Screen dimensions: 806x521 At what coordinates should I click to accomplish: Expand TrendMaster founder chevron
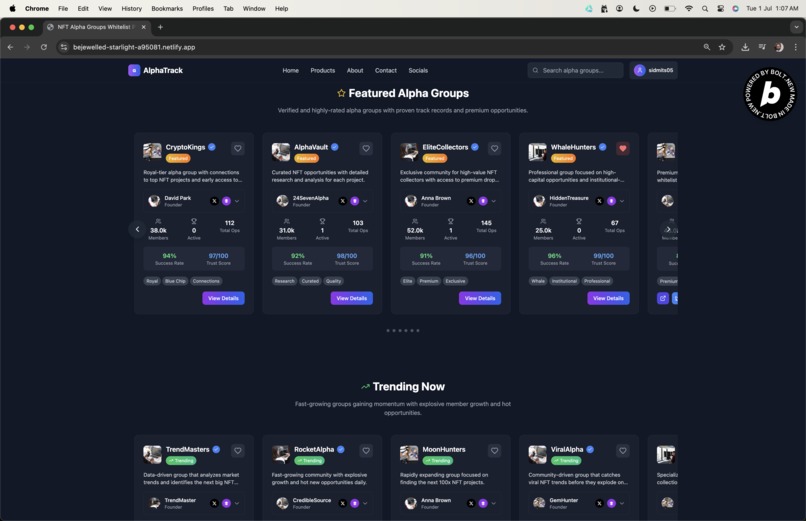click(237, 503)
